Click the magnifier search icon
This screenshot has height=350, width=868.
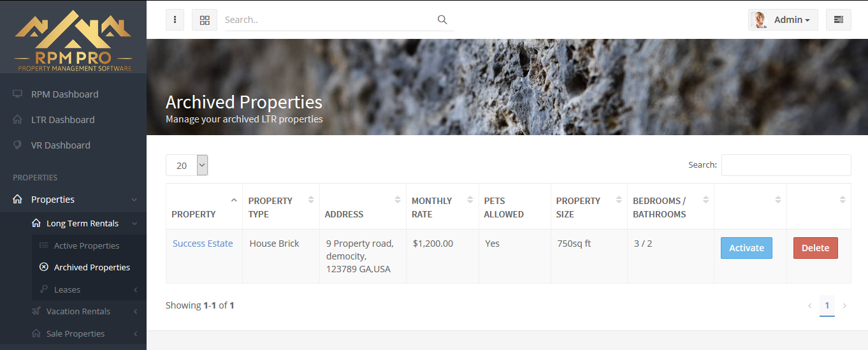[442, 20]
